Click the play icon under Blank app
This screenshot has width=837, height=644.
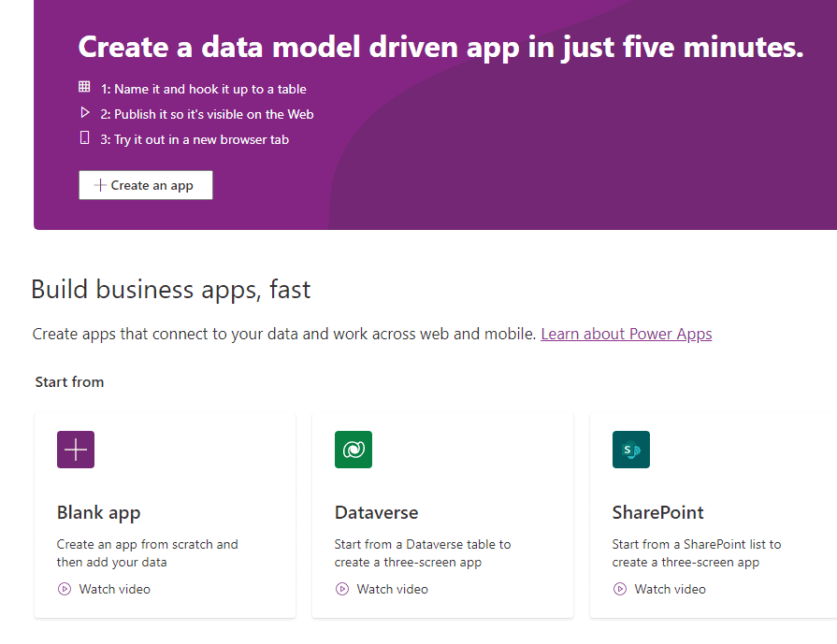pyautogui.click(x=64, y=589)
